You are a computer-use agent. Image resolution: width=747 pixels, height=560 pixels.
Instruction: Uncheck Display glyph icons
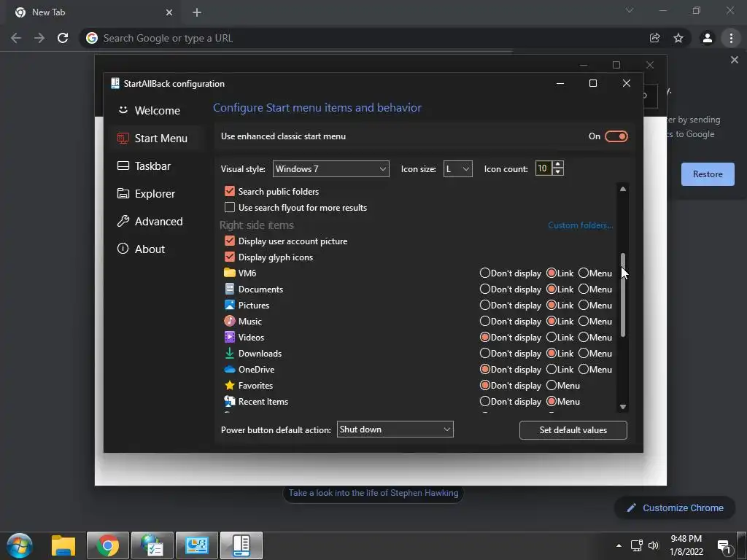point(230,257)
